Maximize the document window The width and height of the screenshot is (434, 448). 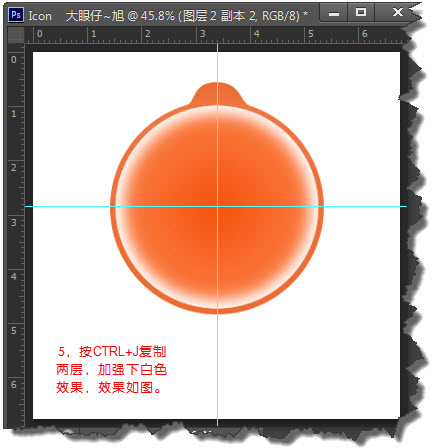click(x=361, y=13)
